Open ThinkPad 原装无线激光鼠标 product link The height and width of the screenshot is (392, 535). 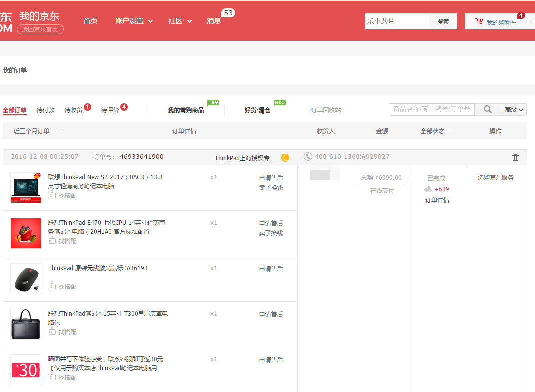click(x=98, y=268)
